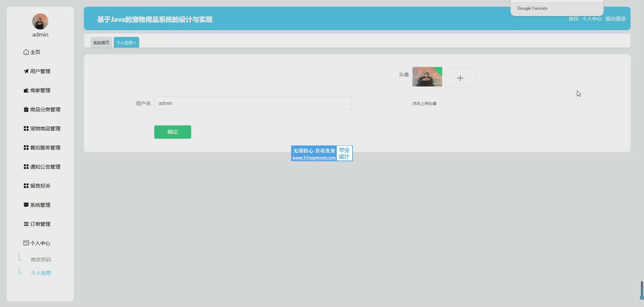Click the 首页 link in header
The width and height of the screenshot is (644, 307).
573,19
